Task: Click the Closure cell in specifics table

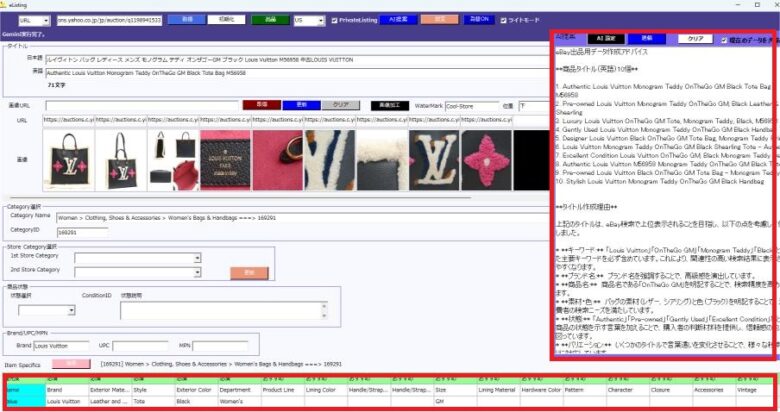Action: 671,390
